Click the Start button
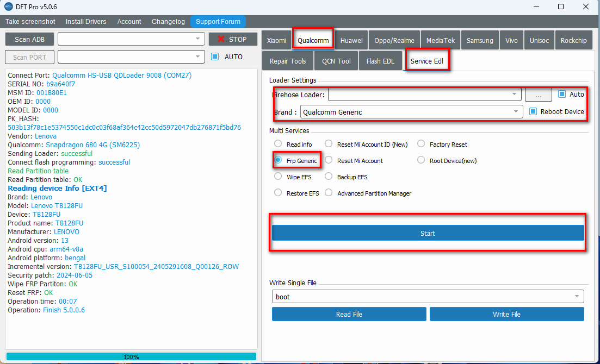 pos(428,233)
